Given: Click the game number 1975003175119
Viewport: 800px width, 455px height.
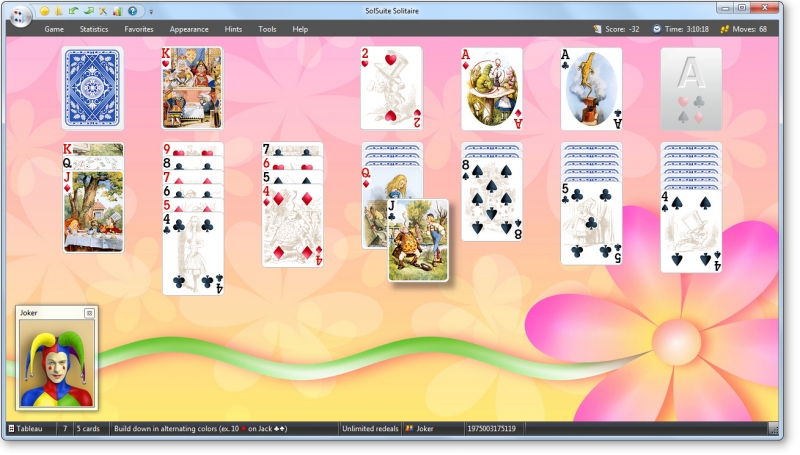Looking at the screenshot, I should pos(491,428).
